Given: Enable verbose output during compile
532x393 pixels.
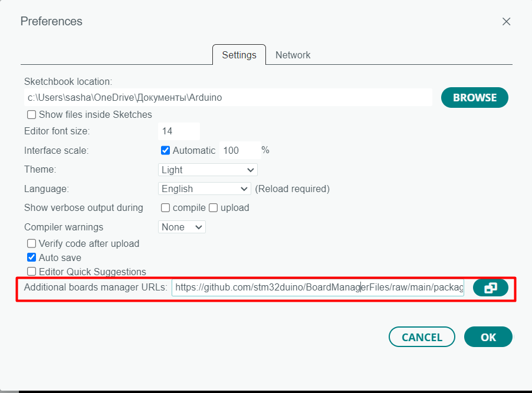Looking at the screenshot, I should point(165,207).
